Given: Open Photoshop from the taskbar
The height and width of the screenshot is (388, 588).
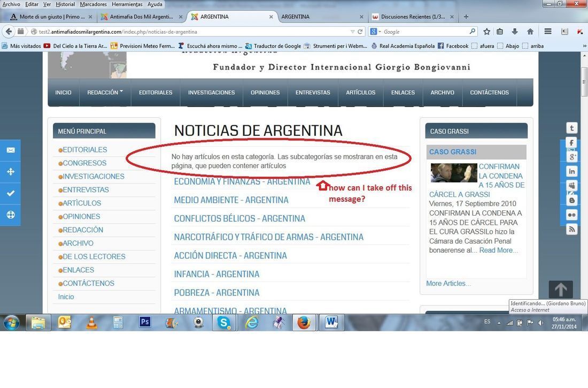Looking at the screenshot, I should click(x=145, y=322).
